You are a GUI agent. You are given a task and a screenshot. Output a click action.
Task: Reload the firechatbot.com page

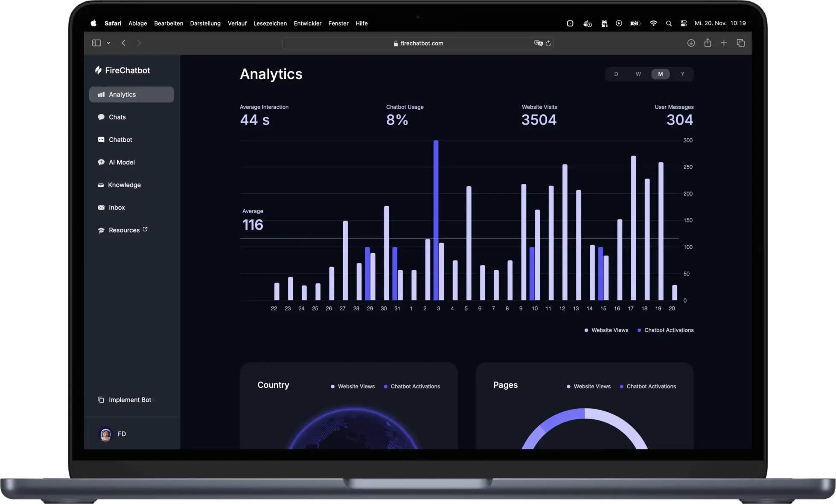coord(548,43)
